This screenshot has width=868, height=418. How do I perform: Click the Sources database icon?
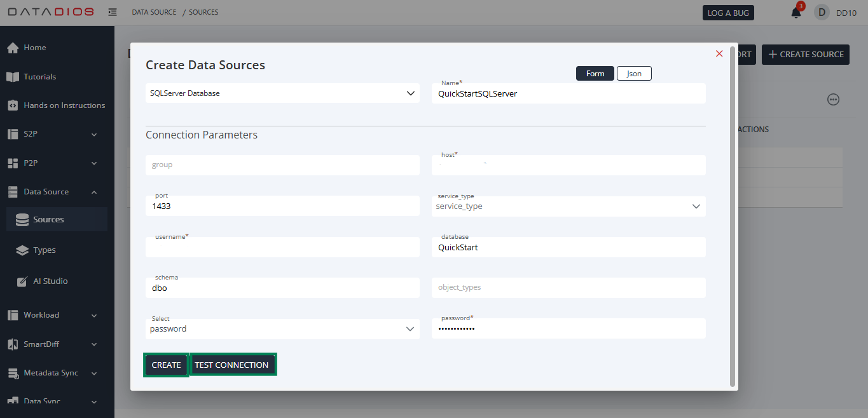pyautogui.click(x=22, y=220)
